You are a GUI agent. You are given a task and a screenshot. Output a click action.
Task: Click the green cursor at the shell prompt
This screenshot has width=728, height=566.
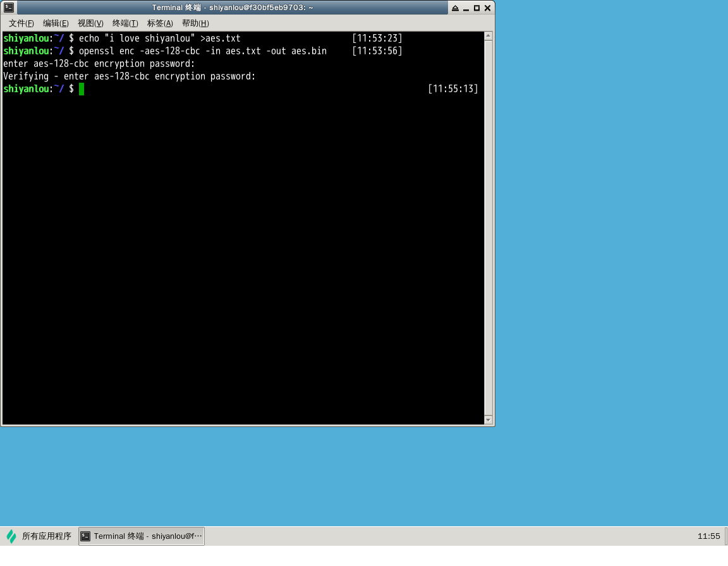pyautogui.click(x=82, y=89)
